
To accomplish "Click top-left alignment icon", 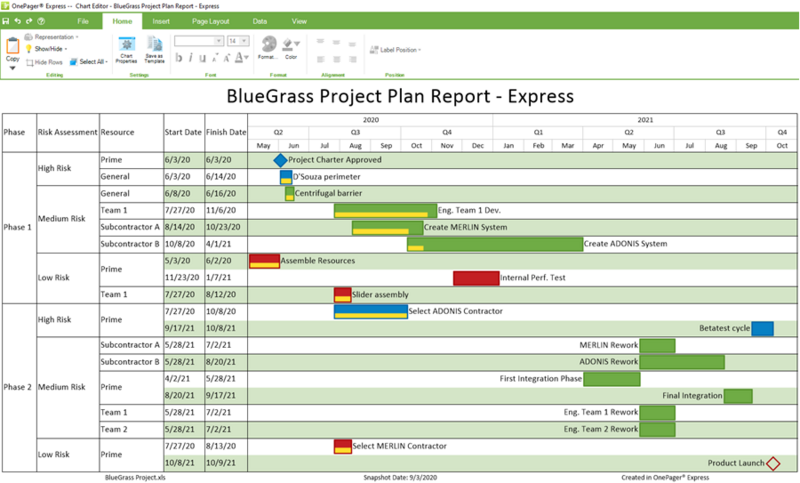I will tap(320, 43).
